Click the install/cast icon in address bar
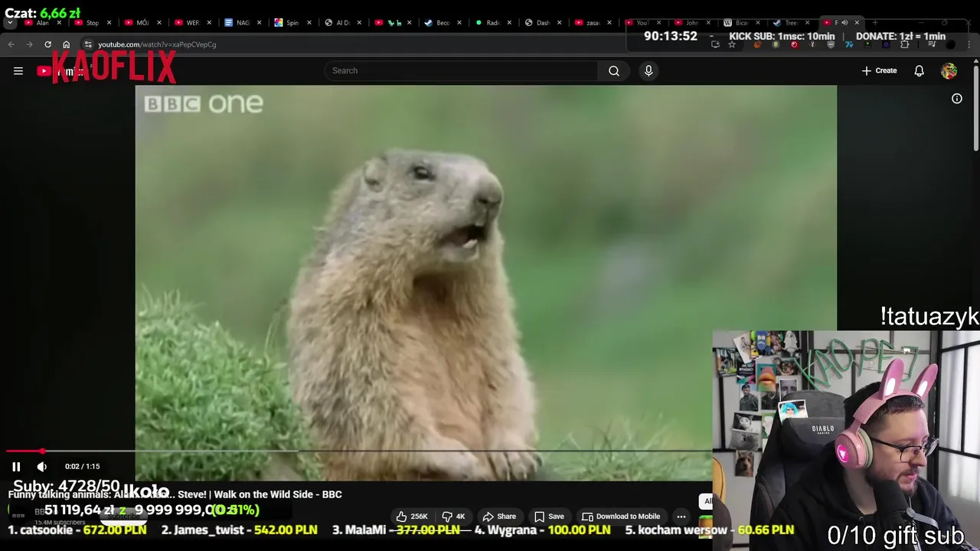980x551 pixels. (x=715, y=44)
